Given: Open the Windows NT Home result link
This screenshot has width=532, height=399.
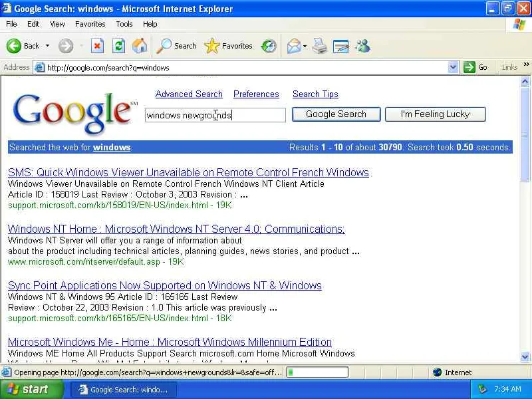Looking at the screenshot, I should click(176, 229).
